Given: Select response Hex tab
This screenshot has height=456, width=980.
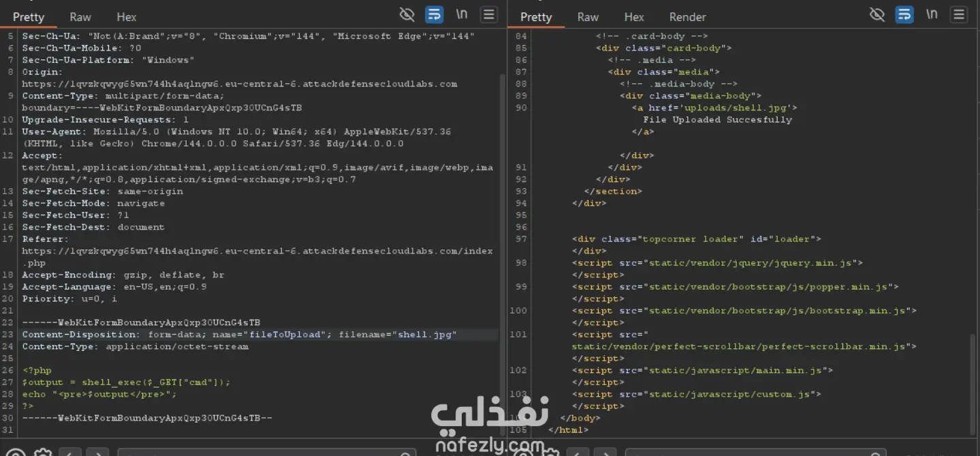Looking at the screenshot, I should point(634,17).
